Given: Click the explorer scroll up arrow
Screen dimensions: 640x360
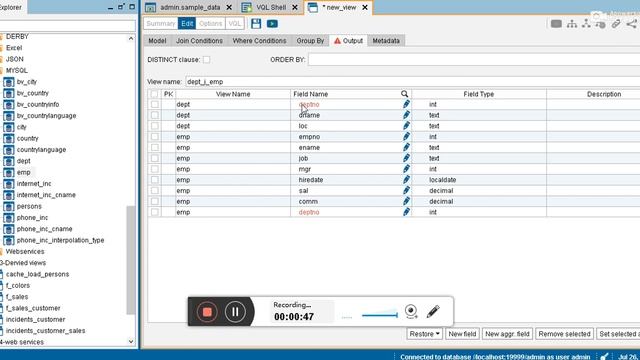Looking at the screenshot, I should click(x=131, y=38).
